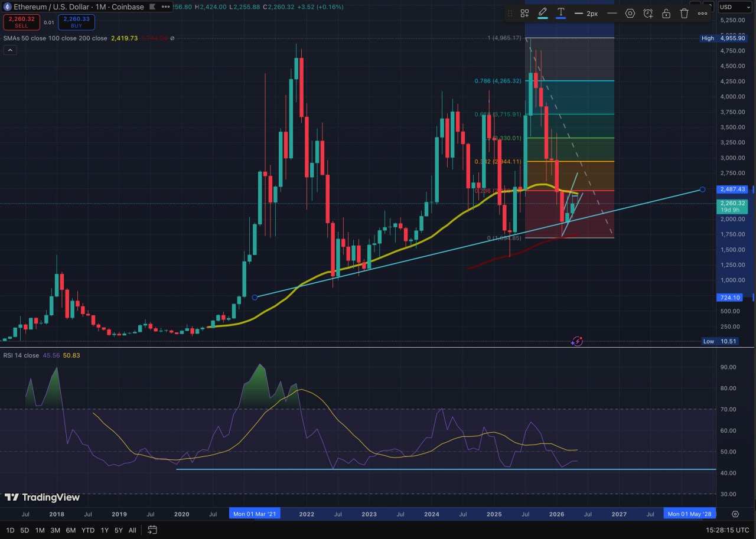The image size is (756, 539).
Task: Select the SMAs indicator legend
Action: (x=55, y=38)
